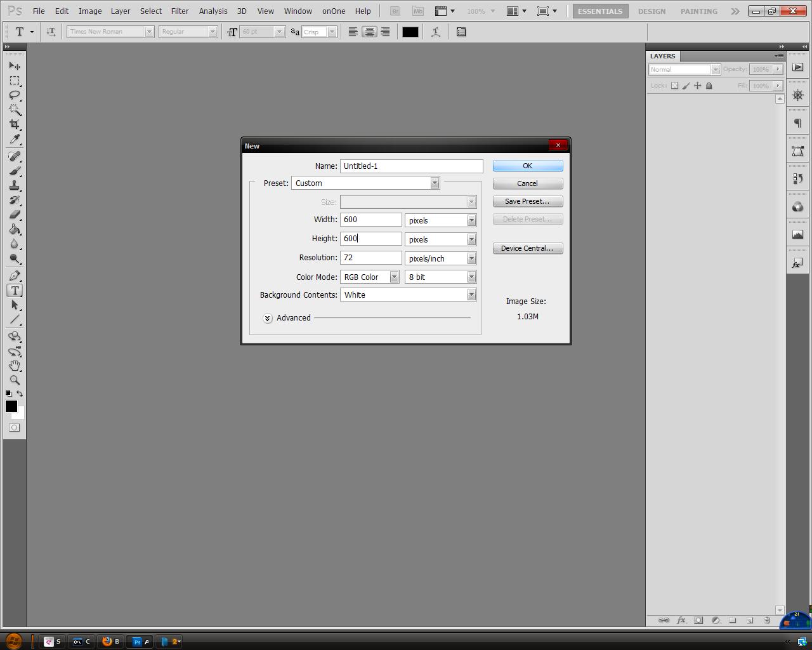Open the 8 bit depth dropdown
The height and width of the screenshot is (650, 812).
click(x=441, y=277)
